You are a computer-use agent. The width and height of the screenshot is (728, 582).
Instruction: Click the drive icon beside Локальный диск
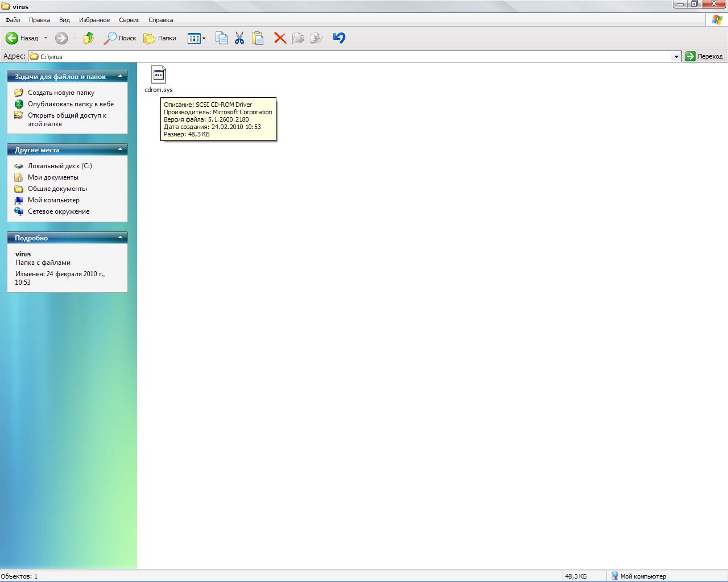click(19, 166)
